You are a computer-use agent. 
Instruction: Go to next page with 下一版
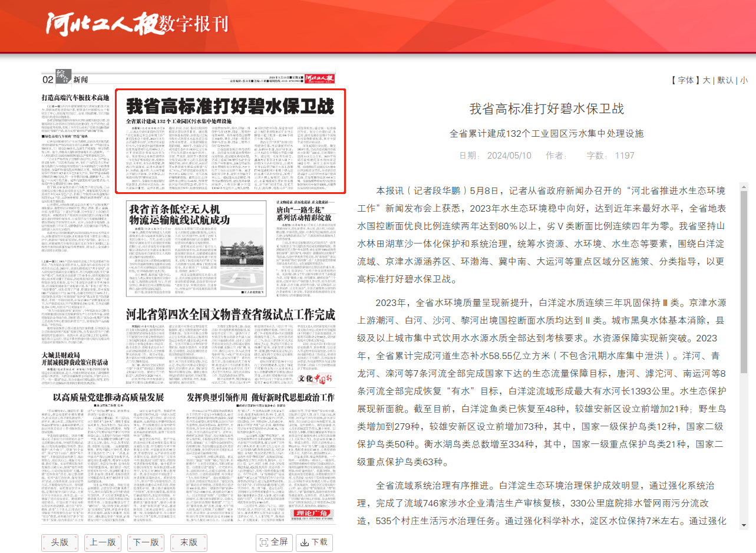click(146, 542)
